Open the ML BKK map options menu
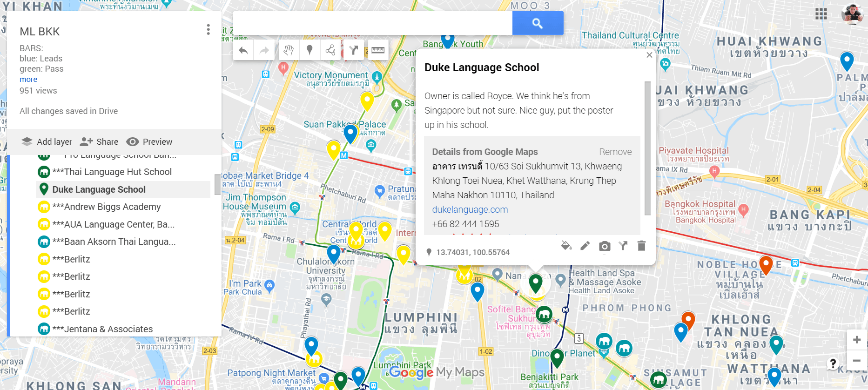The height and width of the screenshot is (390, 868). coord(208,30)
